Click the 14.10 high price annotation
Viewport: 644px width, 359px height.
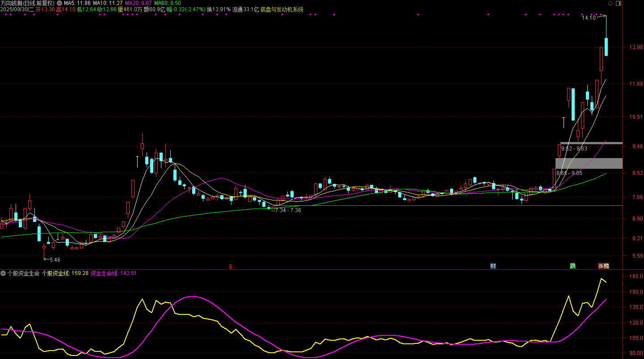click(588, 18)
